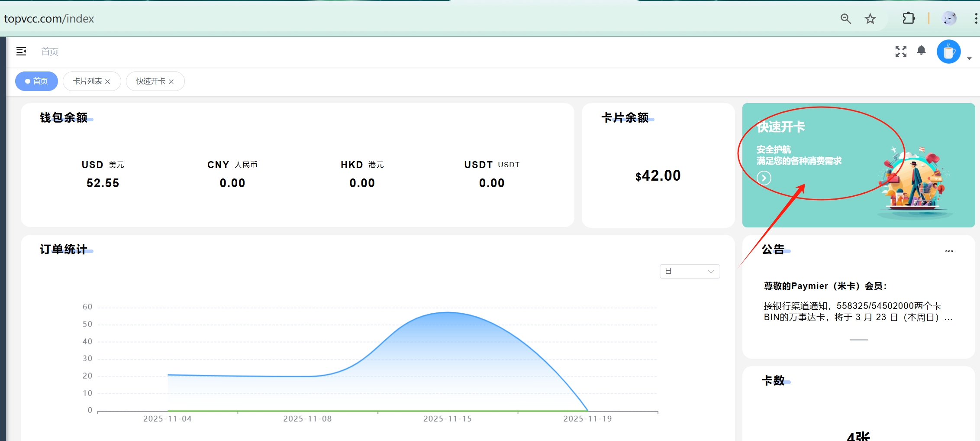Switch to the 首页 tab
Viewport: 980px width, 441px height.
point(36,81)
